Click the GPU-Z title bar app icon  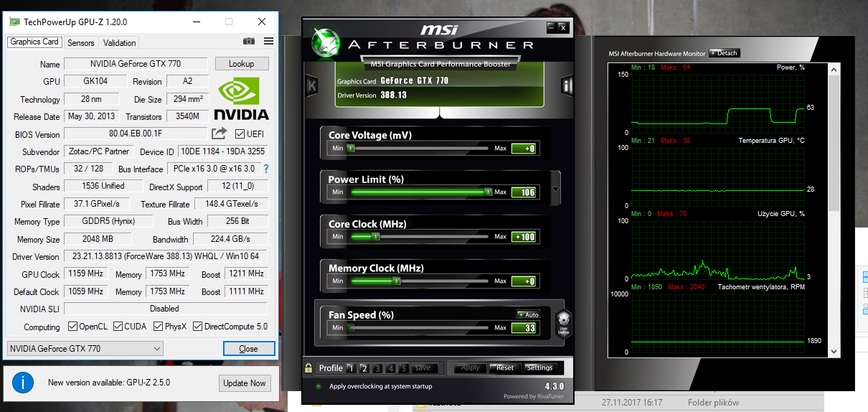14,22
